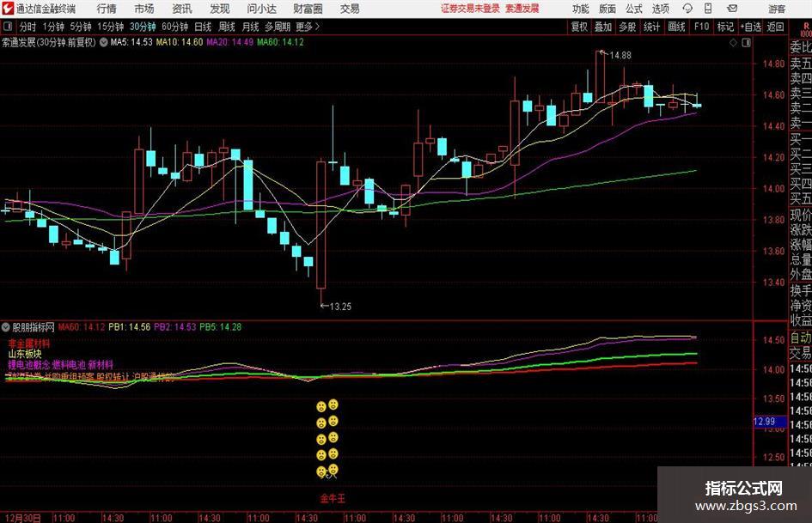812x523 pixels.
Task: Click the 13.25 low price marker
Action: (x=340, y=307)
